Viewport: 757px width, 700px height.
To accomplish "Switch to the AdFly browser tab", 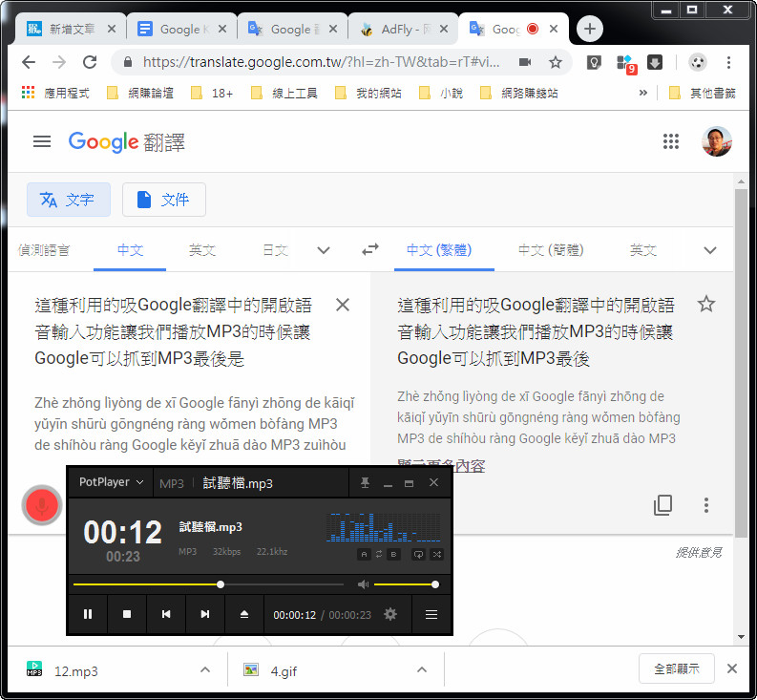I will coord(403,30).
